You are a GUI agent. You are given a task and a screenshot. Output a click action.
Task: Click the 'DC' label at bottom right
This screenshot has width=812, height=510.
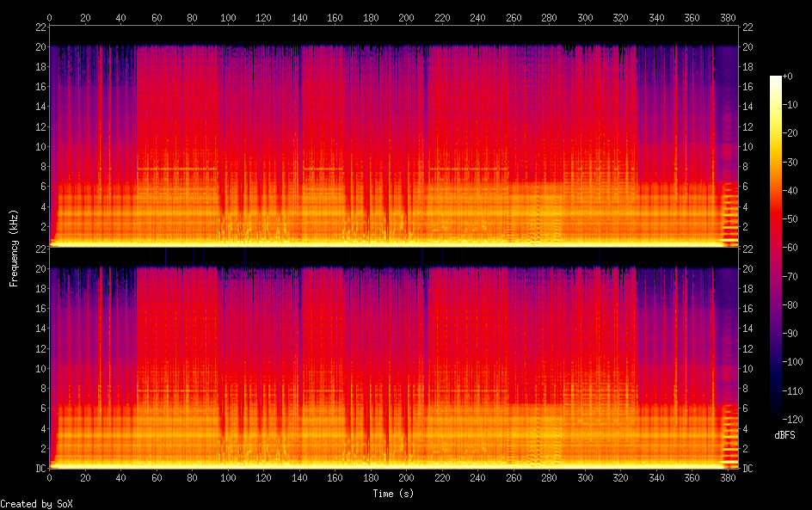tap(747, 469)
